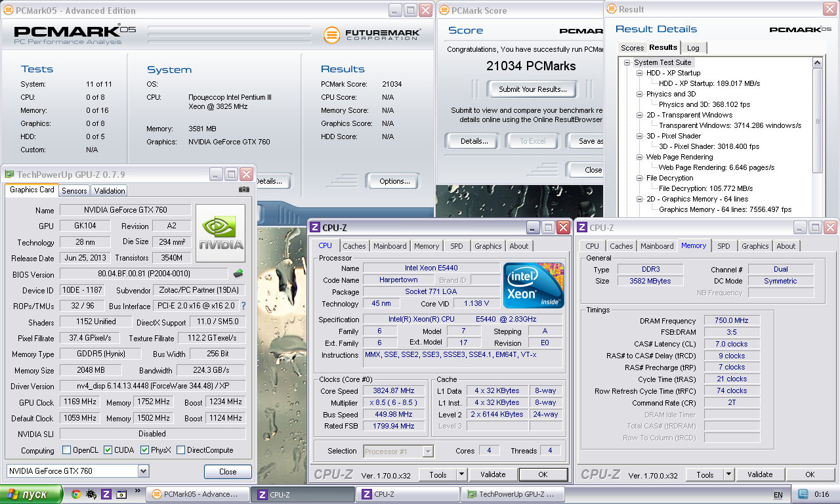The image size is (840, 504).
Task: Click the NVIDIA logo in GPU-Z
Action: (x=220, y=234)
